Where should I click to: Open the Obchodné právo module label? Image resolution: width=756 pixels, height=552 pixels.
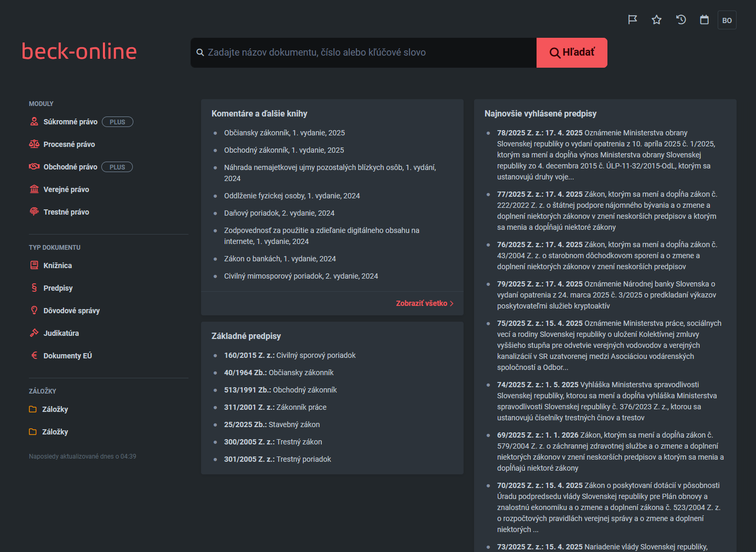tap(70, 167)
